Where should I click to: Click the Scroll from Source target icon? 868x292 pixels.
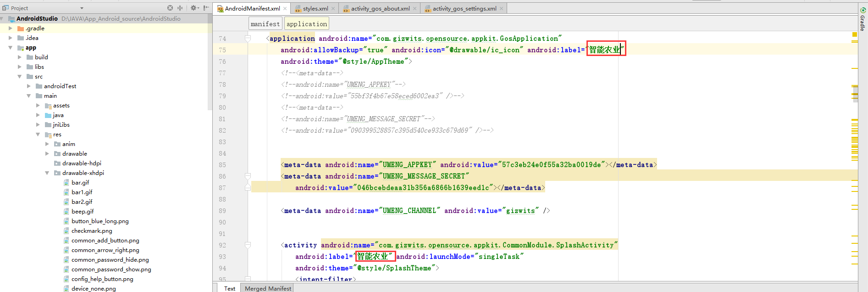point(170,8)
